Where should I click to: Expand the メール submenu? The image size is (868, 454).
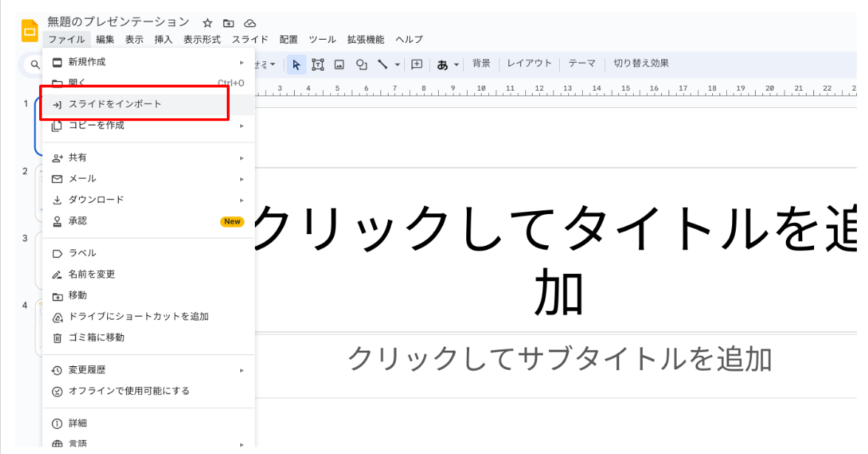148,179
